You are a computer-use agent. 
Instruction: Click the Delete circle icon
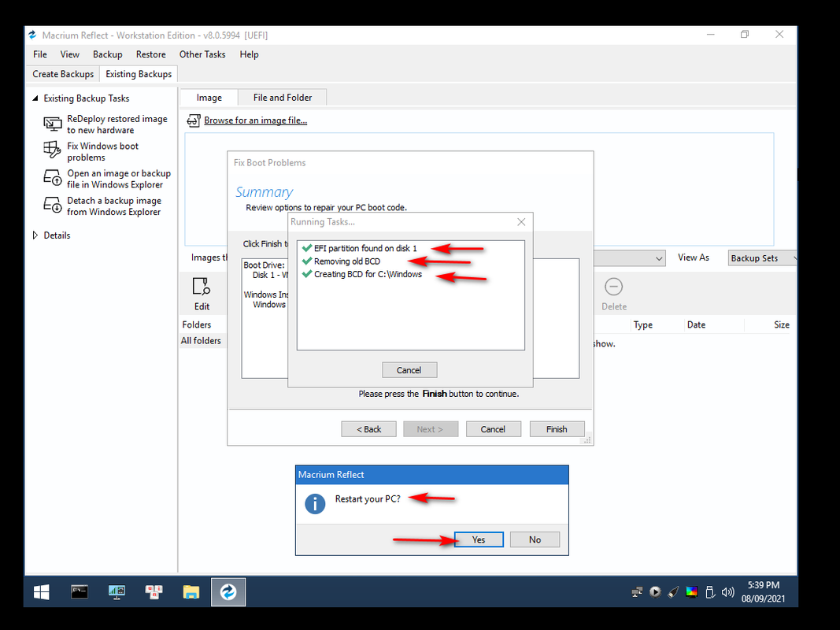click(613, 287)
